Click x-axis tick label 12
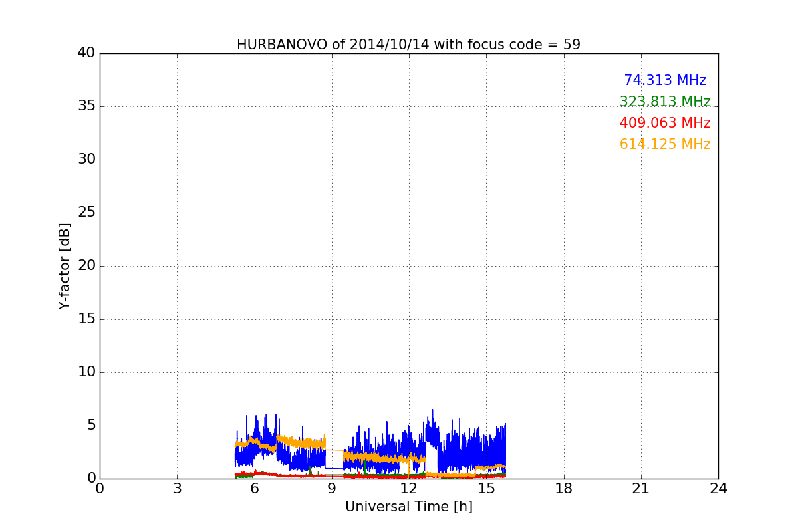798x532 pixels. [x=409, y=489]
